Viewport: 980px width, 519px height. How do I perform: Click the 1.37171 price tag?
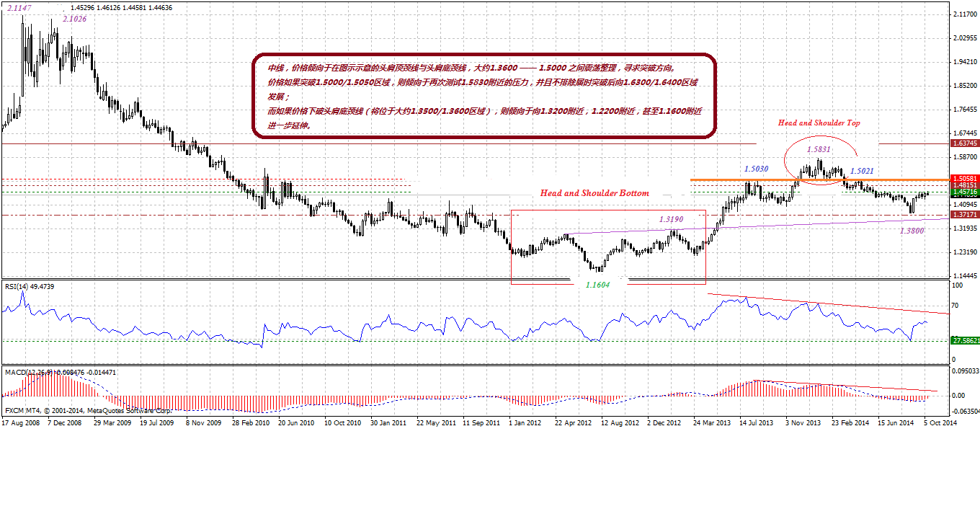tap(965, 215)
